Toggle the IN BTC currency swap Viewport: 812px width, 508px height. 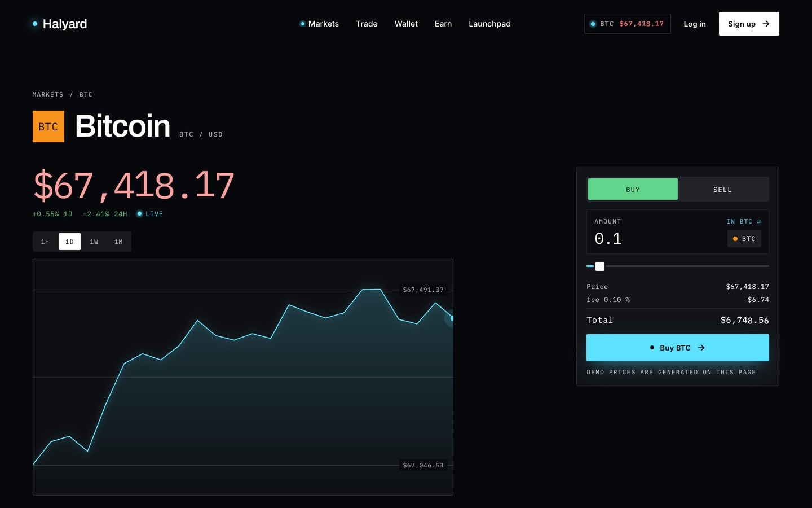[744, 221]
